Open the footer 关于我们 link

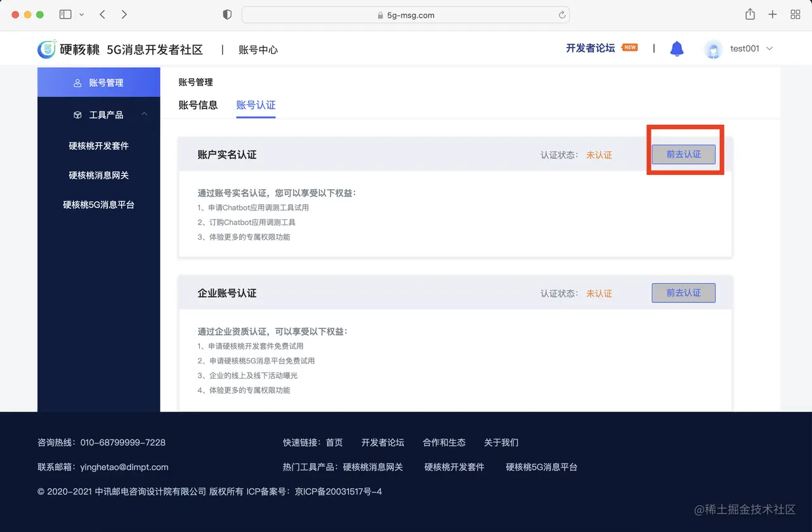click(x=501, y=443)
